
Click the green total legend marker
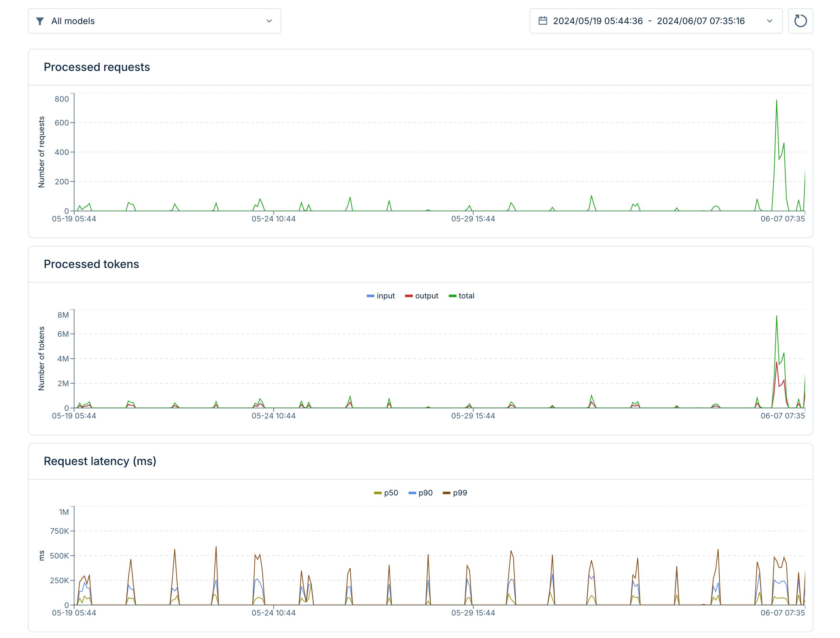[x=452, y=296]
